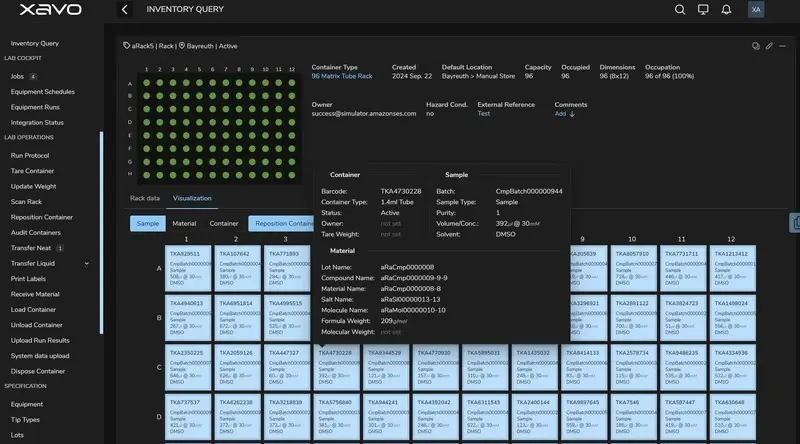Open Integration Status page

pos(37,122)
